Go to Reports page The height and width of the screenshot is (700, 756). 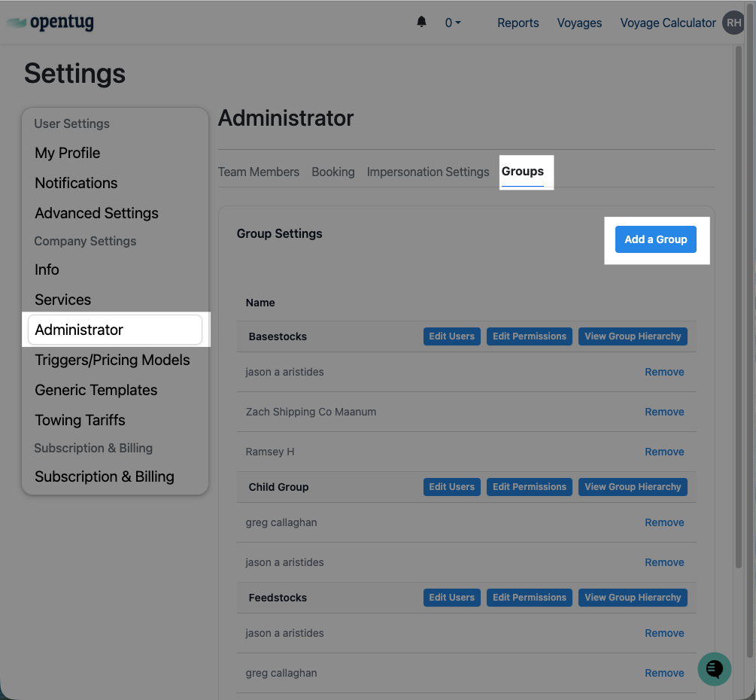click(x=518, y=23)
